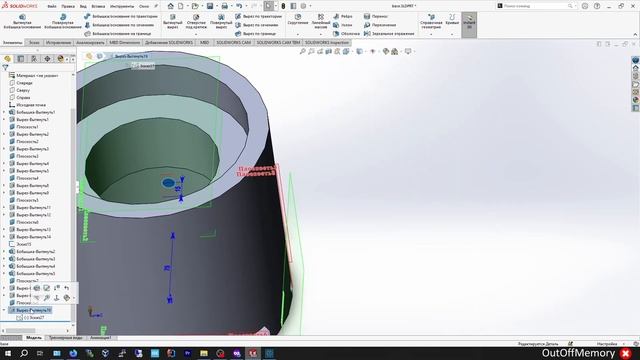Click the Linear Pattern tool (Линейный массив)
Viewport: 640px width, 360px height.
[x=321, y=21]
